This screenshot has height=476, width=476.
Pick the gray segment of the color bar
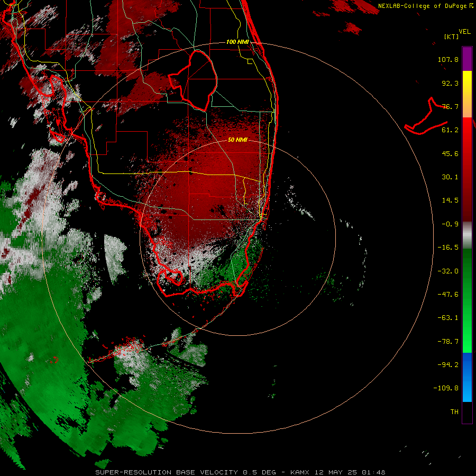pos(467,235)
